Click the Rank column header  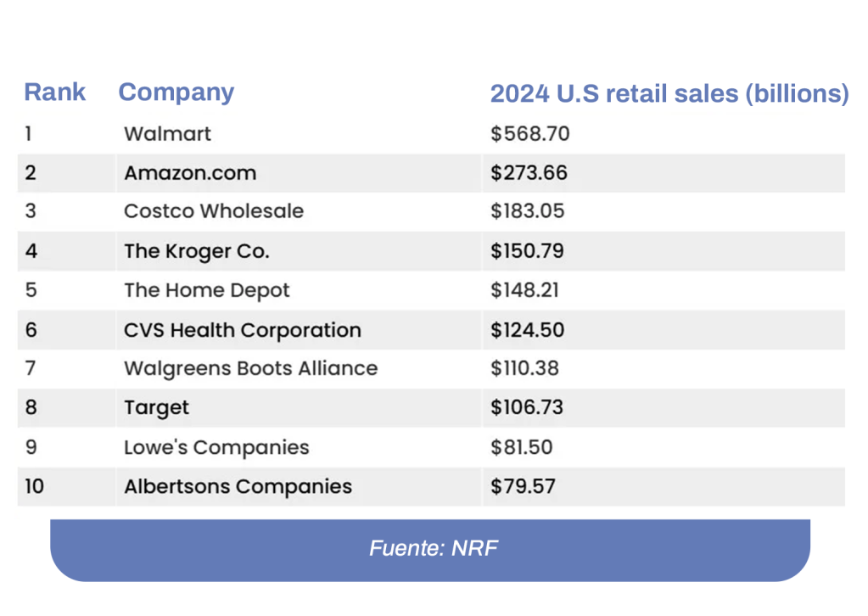55,92
